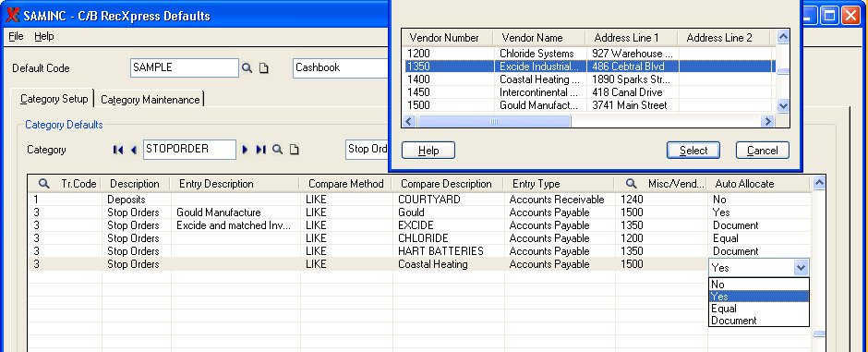Click Help button in vendor finder
The width and height of the screenshot is (868, 352).
[x=428, y=151]
